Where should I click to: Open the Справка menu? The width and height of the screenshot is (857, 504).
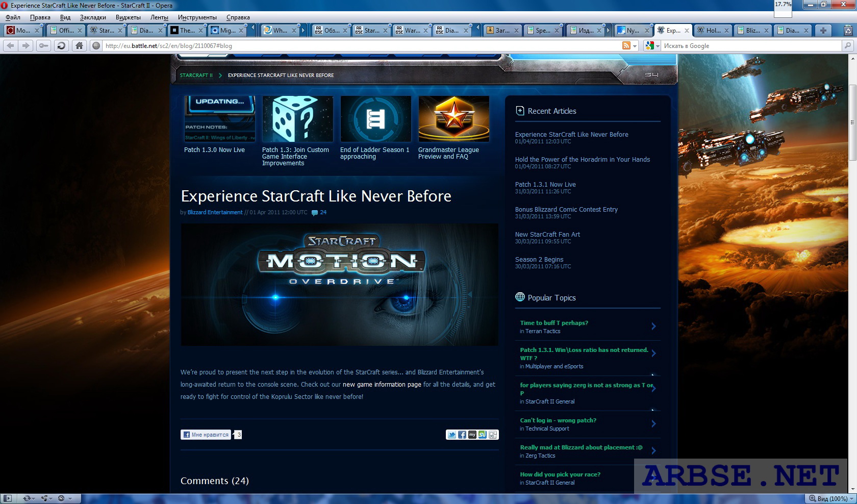click(238, 17)
